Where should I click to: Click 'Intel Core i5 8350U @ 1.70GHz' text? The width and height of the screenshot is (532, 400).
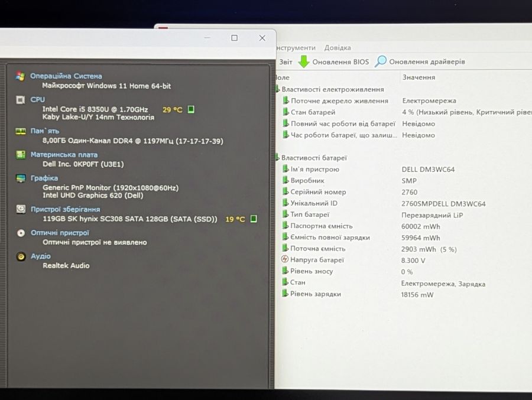pos(95,109)
